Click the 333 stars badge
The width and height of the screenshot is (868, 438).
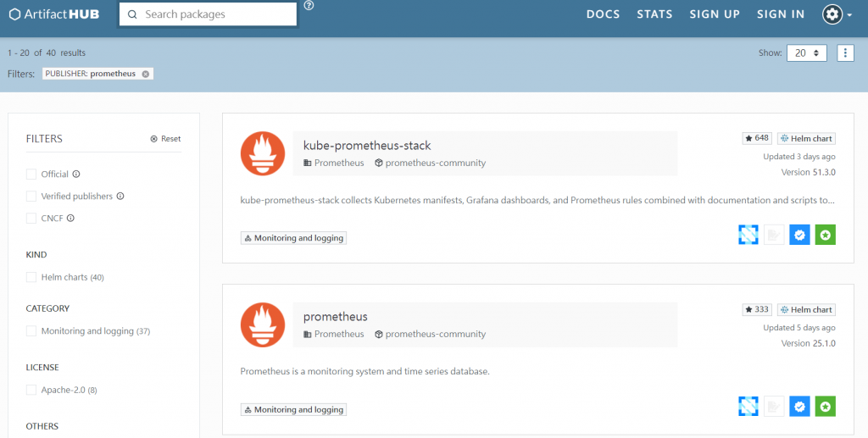757,310
